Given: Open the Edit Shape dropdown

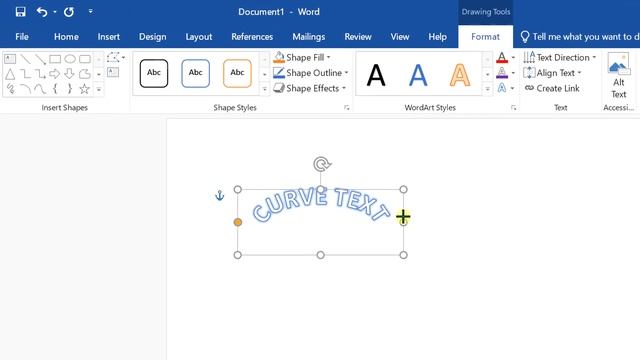Looking at the screenshot, I should click(x=116, y=58).
